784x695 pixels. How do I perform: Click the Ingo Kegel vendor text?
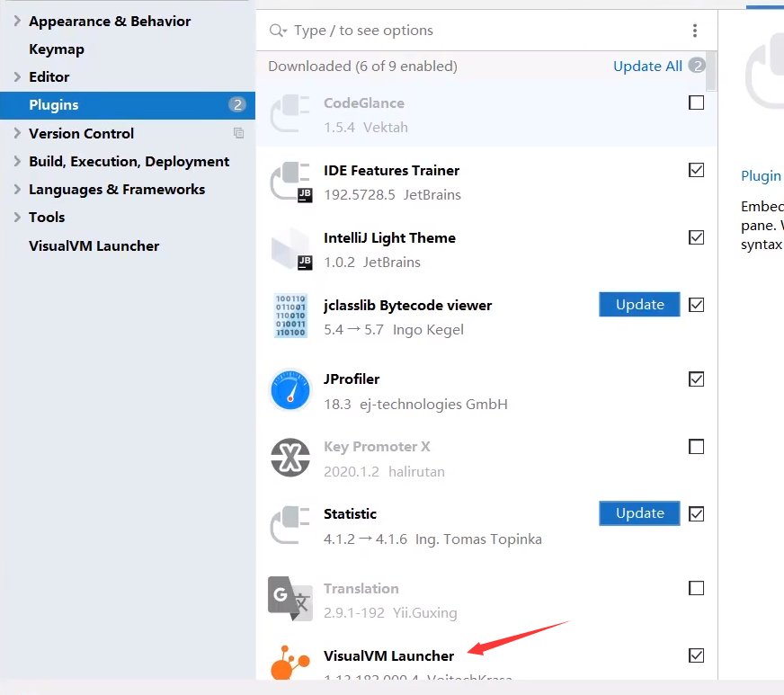coord(428,330)
